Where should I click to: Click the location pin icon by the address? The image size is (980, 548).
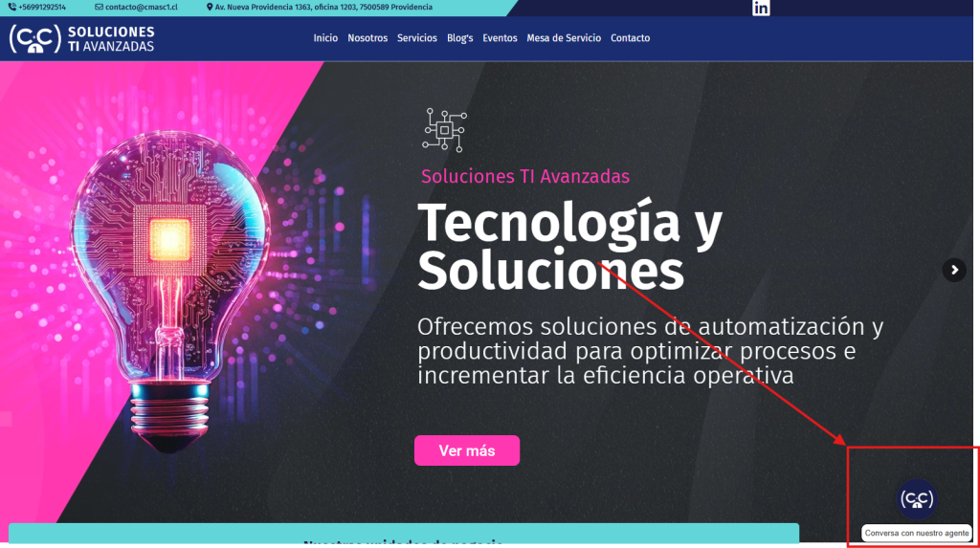coord(210,7)
